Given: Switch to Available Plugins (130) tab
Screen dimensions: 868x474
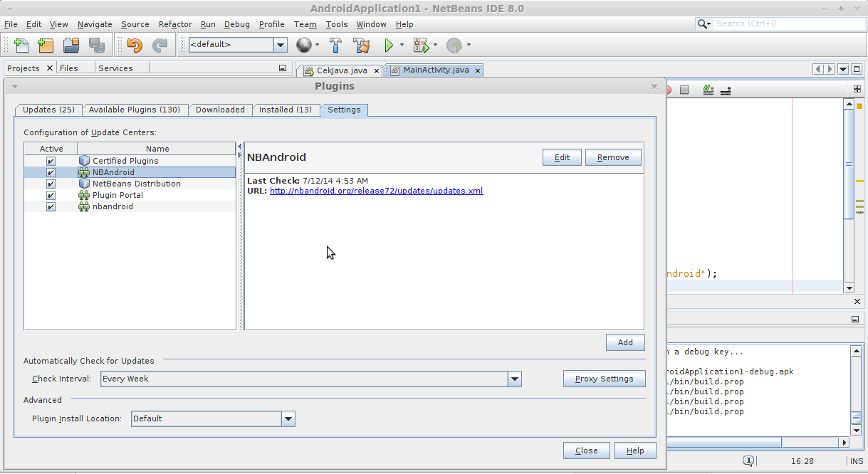Looking at the screenshot, I should tap(135, 110).
